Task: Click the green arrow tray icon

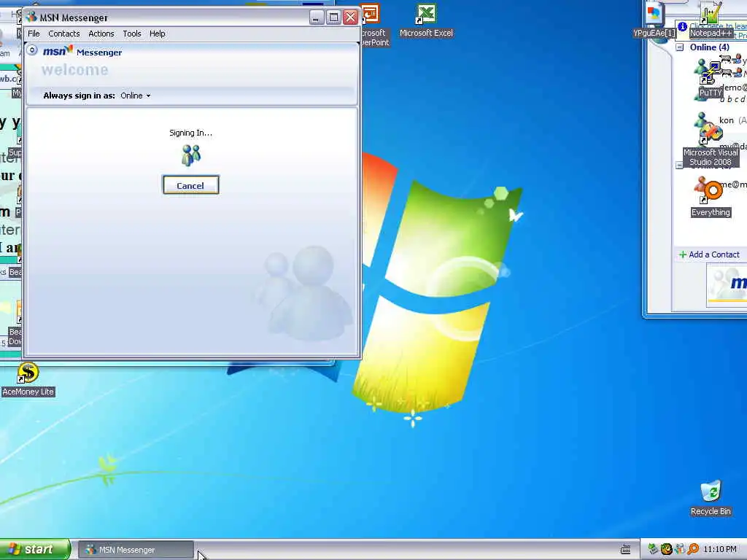Action: pyautogui.click(x=653, y=550)
